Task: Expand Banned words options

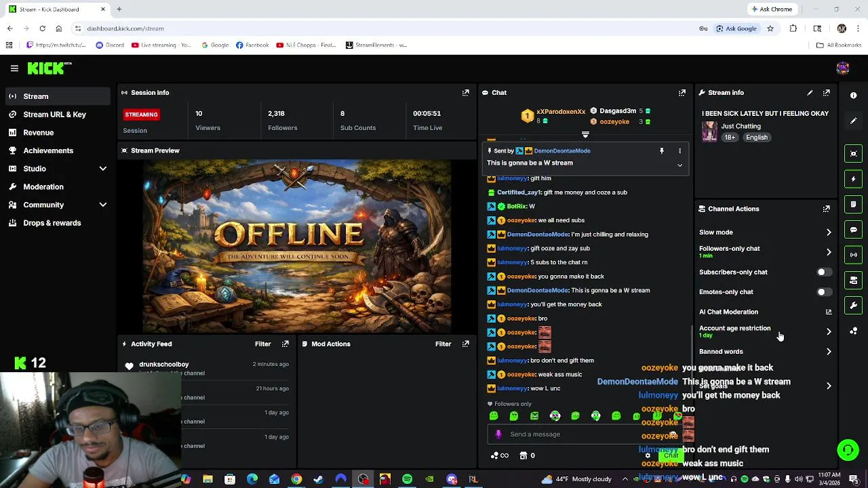Action: (x=829, y=352)
